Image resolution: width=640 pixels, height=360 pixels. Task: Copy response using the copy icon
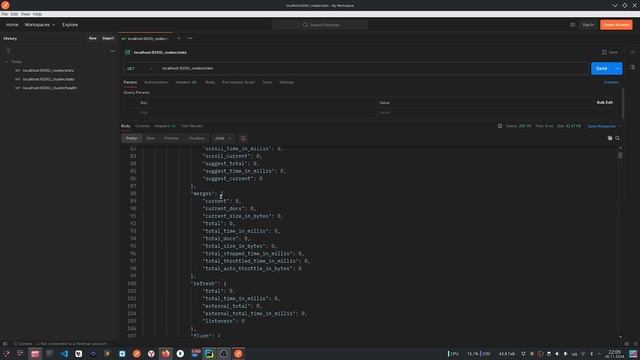coord(610,138)
